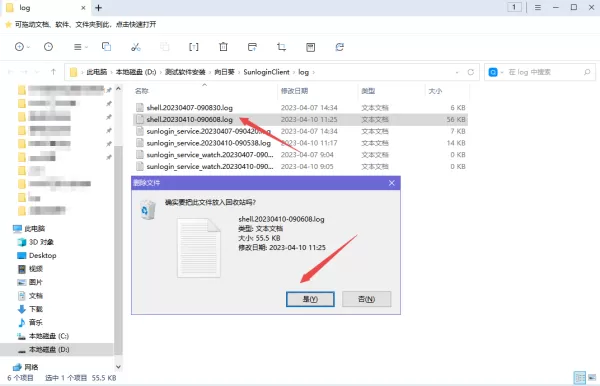Click the trash delete icon in toolbar
The height and width of the screenshot is (386, 600).
223,47
